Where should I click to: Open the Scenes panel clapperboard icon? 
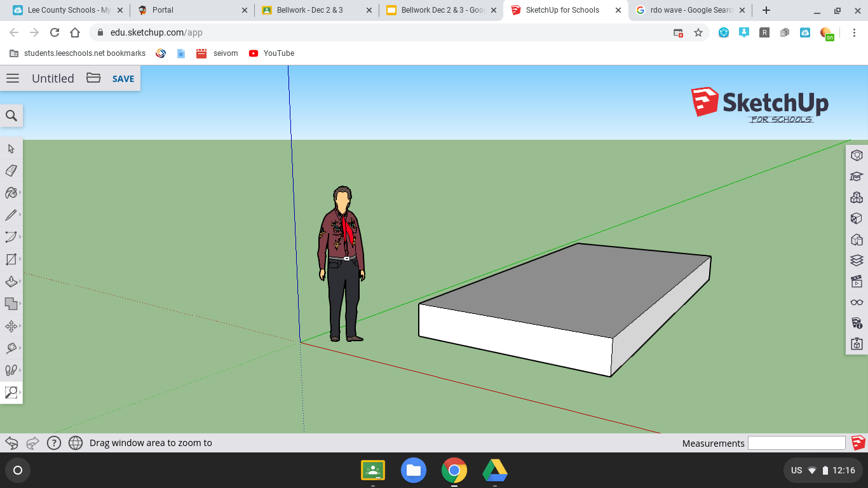point(857,281)
